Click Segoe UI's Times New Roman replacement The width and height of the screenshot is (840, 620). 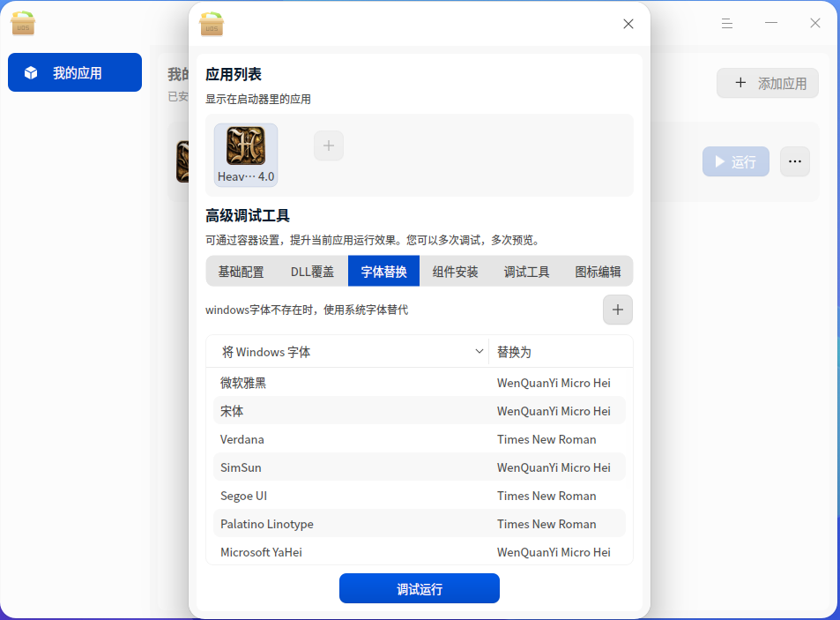(x=546, y=496)
